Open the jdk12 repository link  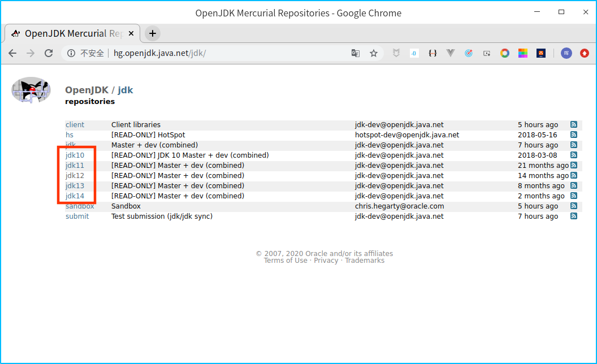point(75,176)
